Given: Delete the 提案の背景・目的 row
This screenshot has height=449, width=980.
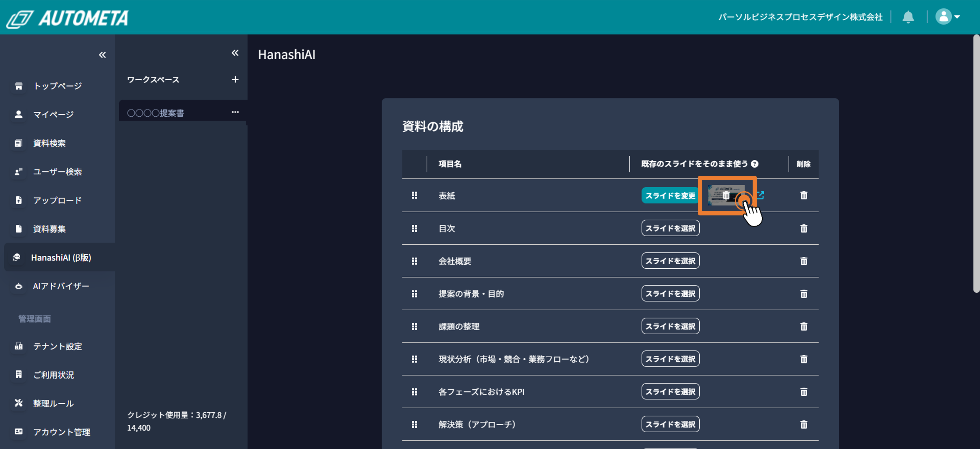Looking at the screenshot, I should (803, 294).
